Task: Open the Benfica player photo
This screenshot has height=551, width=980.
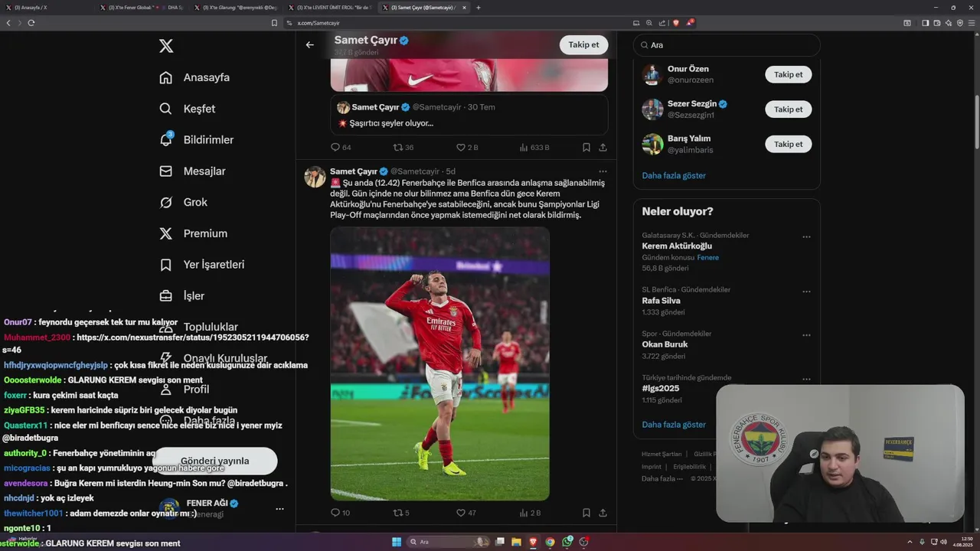Action: (x=439, y=364)
